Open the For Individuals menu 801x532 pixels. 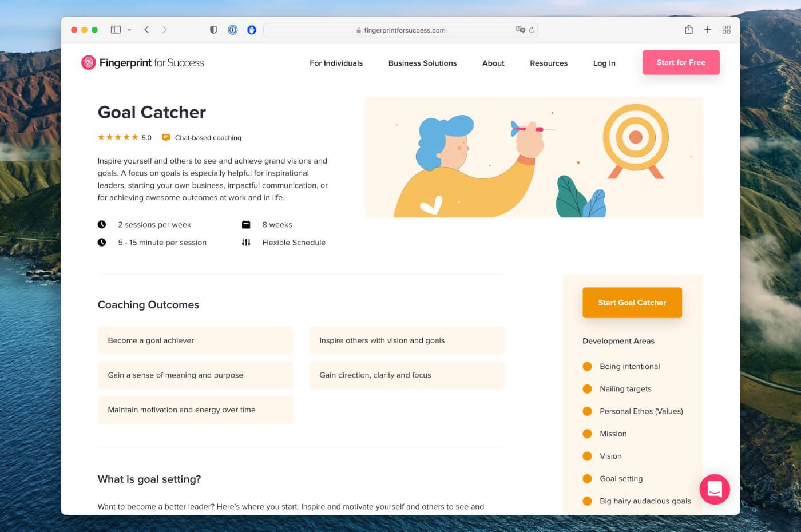click(336, 63)
